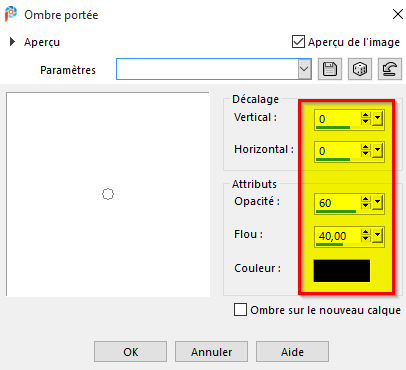Open help with the Aide button
Viewport: 406px width, 370px height.
(x=292, y=352)
